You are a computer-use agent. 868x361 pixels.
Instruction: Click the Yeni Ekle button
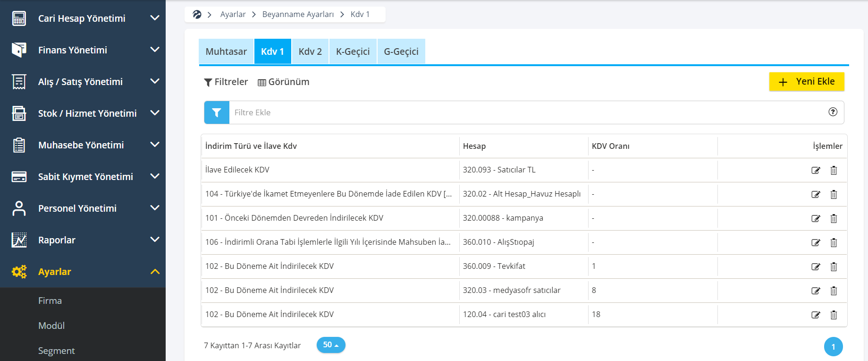[807, 82]
